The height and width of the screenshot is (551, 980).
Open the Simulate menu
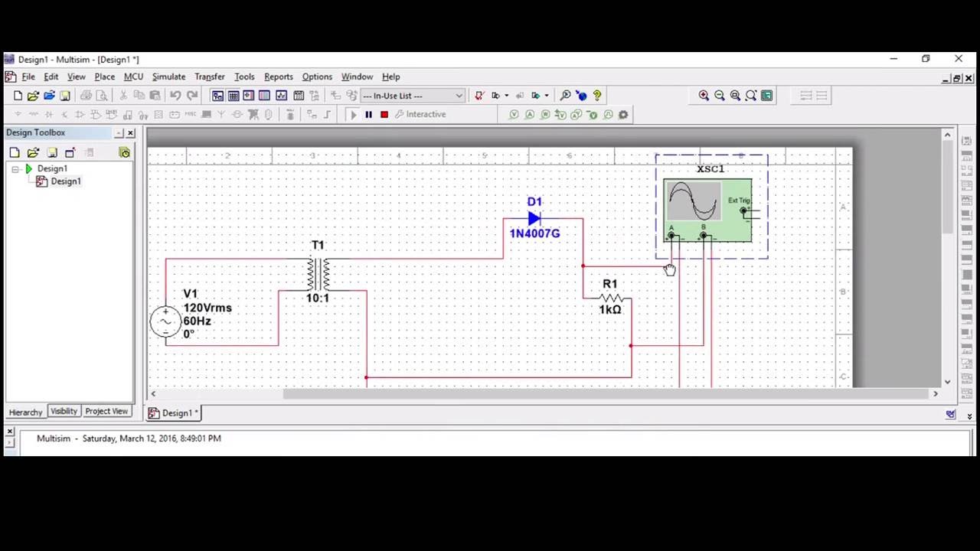[168, 77]
